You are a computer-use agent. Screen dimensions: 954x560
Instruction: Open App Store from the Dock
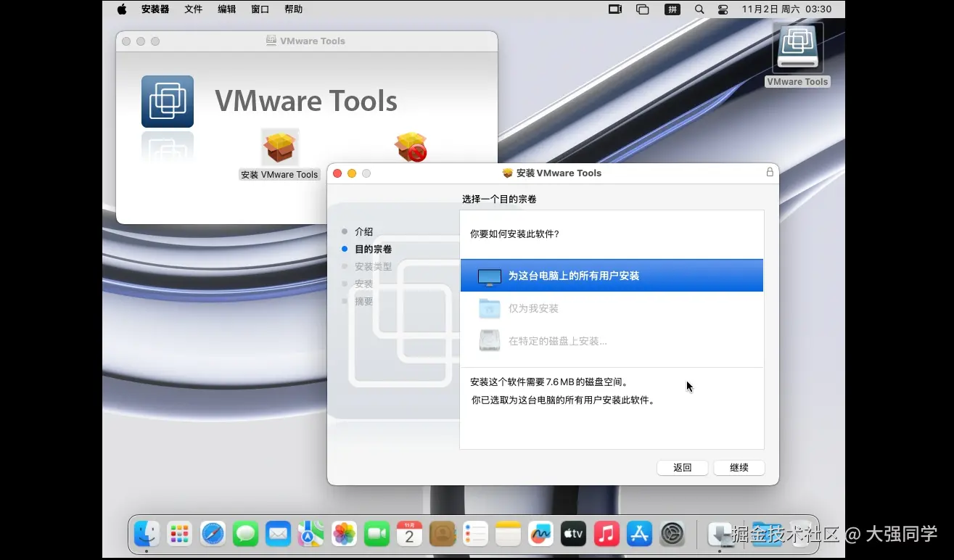[639, 535]
